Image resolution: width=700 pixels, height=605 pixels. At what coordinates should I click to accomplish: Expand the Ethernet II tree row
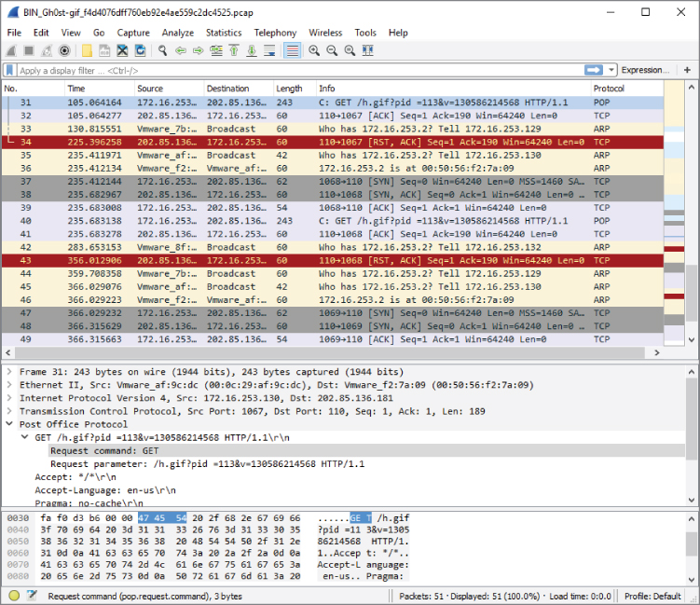(9, 384)
